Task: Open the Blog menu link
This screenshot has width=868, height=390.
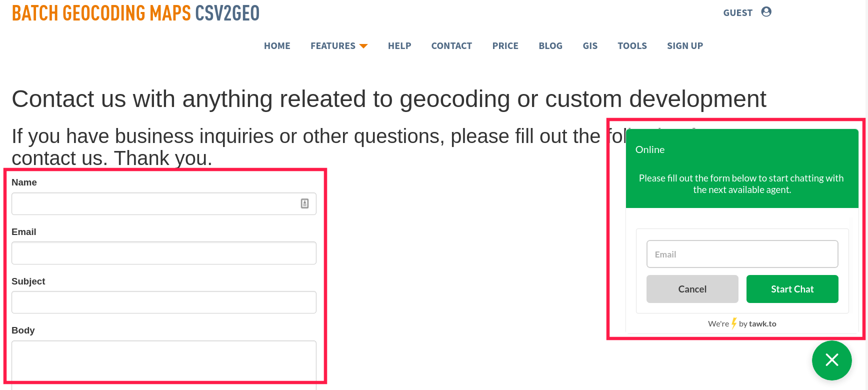Action: click(550, 46)
